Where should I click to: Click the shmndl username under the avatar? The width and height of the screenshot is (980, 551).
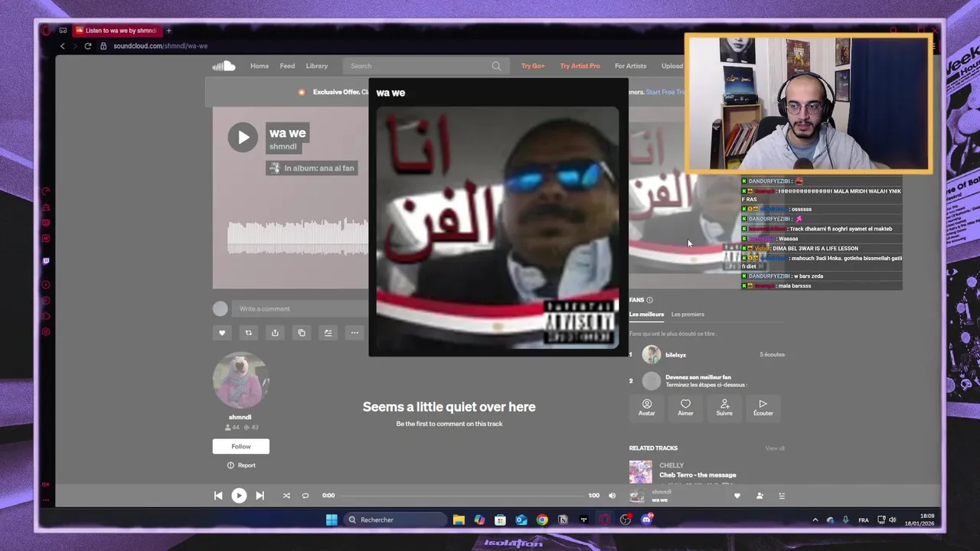click(x=240, y=417)
